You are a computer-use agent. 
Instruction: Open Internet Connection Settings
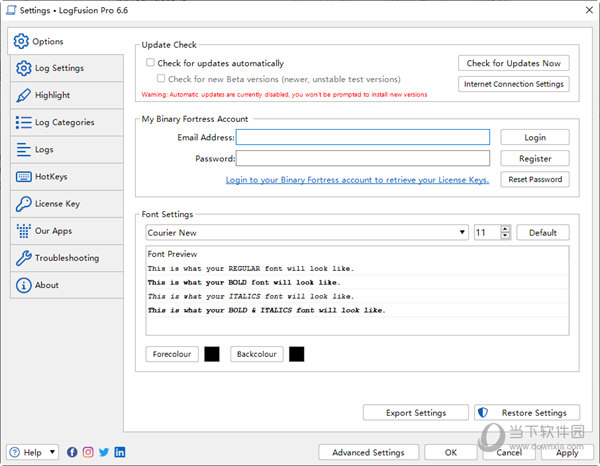(514, 84)
